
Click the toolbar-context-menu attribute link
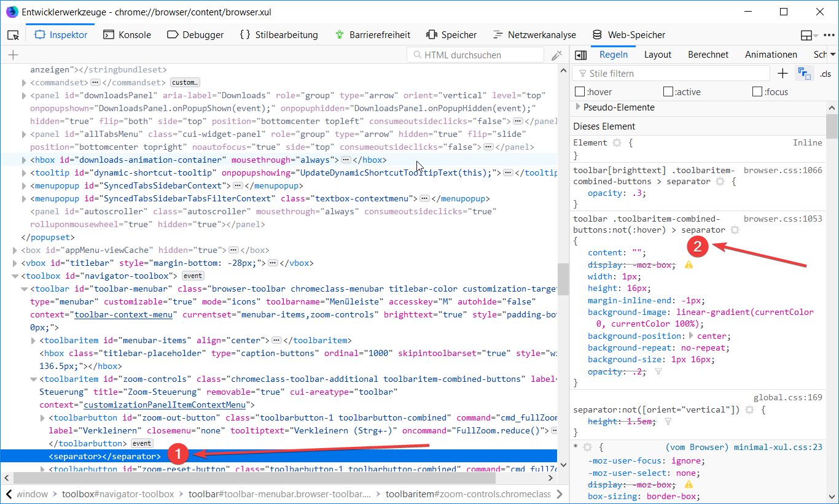tap(123, 315)
